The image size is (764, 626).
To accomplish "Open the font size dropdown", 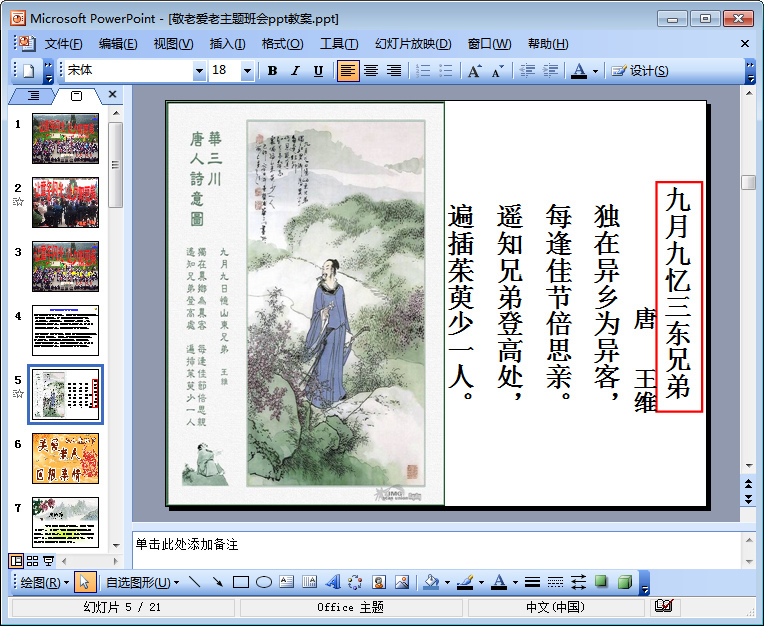I will [247, 71].
